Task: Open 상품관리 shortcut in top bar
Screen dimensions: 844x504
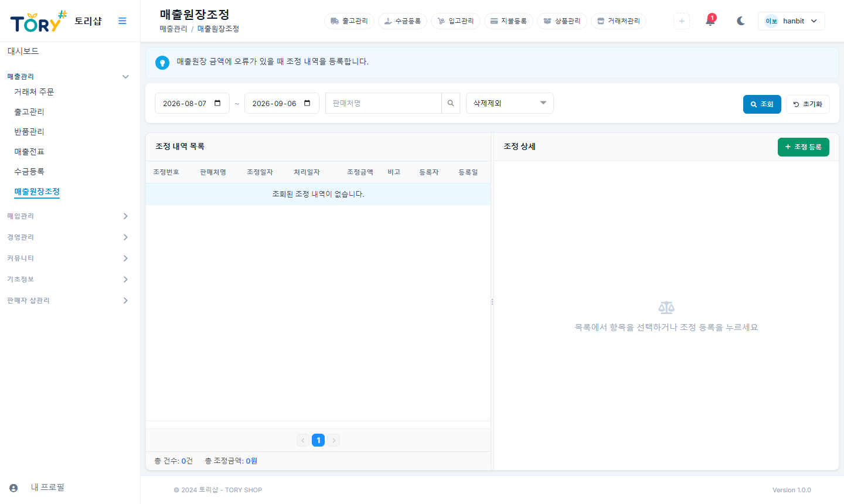Action: (562, 21)
